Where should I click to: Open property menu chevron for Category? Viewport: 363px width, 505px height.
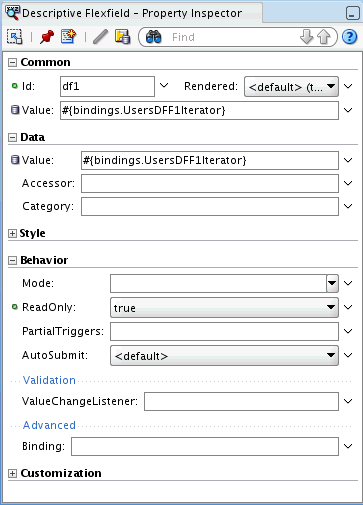coord(348,206)
